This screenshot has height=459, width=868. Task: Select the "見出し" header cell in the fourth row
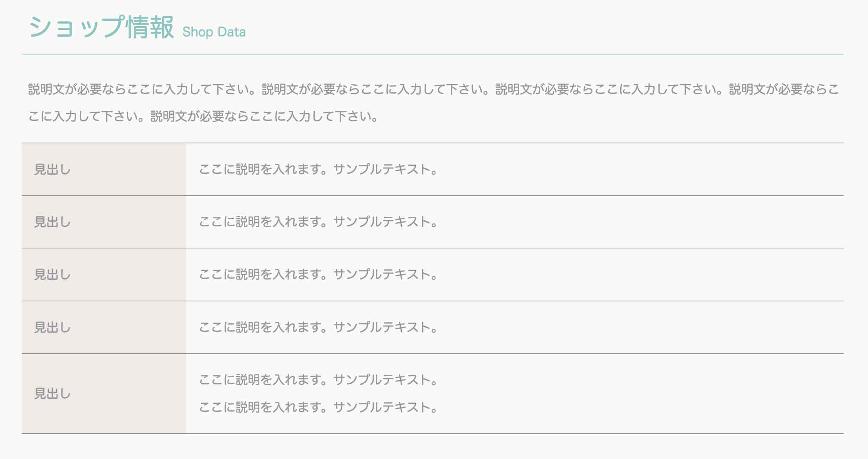pos(52,327)
